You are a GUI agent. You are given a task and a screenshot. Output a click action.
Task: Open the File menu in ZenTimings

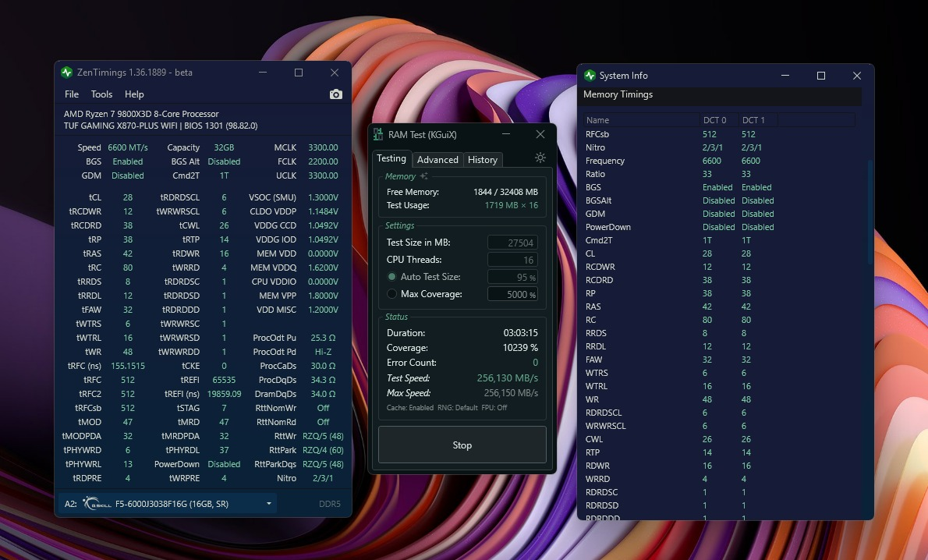(72, 94)
